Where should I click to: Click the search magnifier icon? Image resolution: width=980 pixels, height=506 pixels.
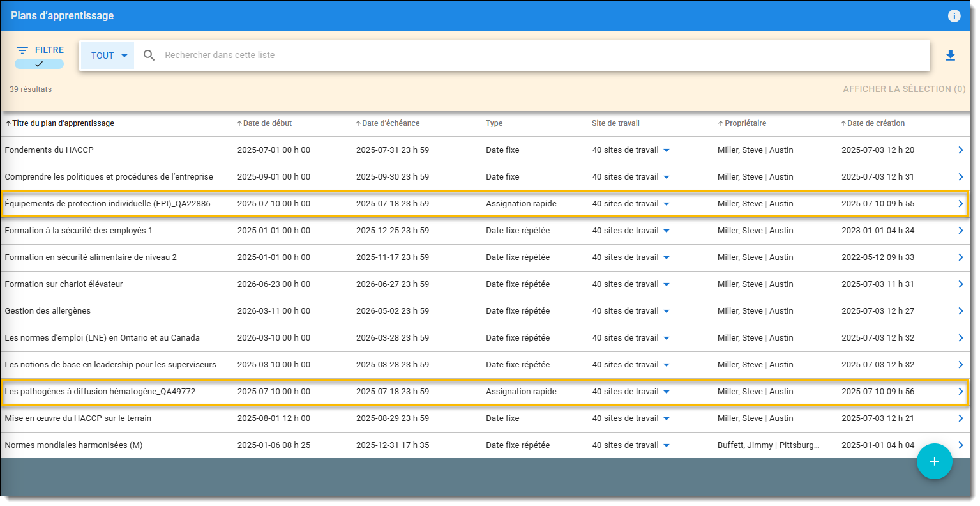click(x=149, y=56)
